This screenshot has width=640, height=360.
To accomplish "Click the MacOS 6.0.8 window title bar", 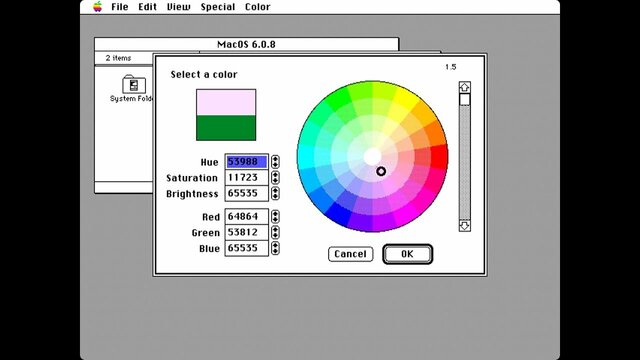I will coord(247,44).
